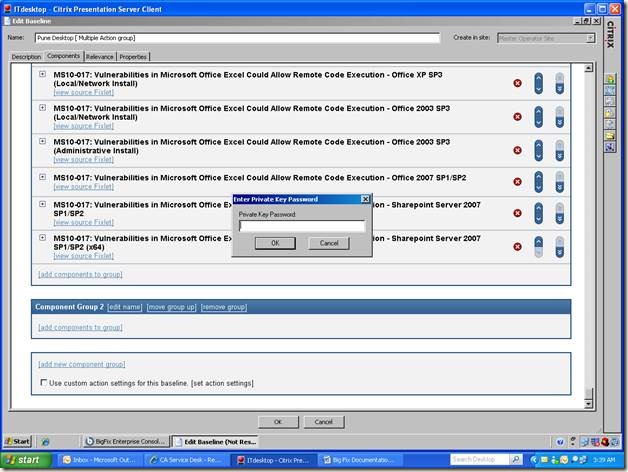Select the Components tab
The height and width of the screenshot is (472, 628).
[x=64, y=56]
